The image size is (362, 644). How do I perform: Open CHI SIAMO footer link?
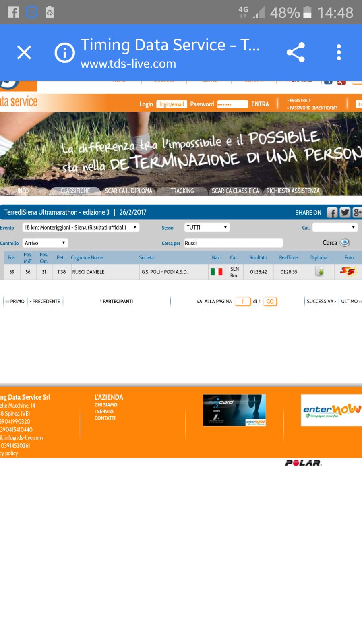click(106, 405)
